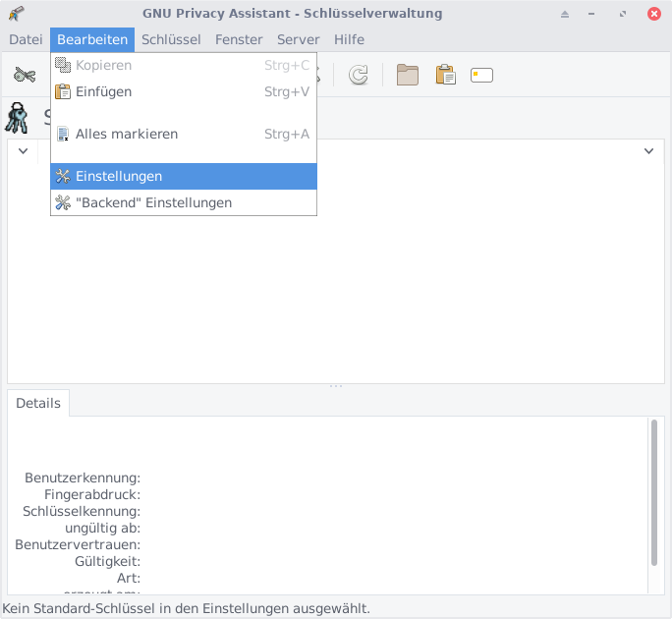This screenshot has height=619, width=672.
Task: Open the Server menu
Action: tap(298, 39)
